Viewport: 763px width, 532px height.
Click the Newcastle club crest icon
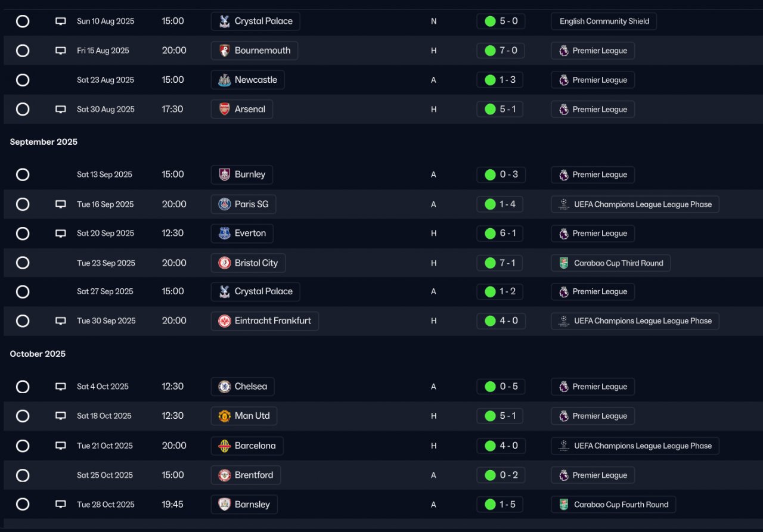point(225,80)
